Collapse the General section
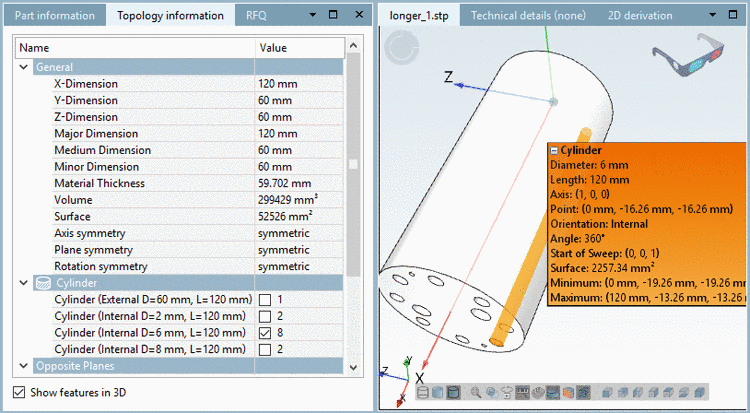Screen dimensions: 750x413 [24, 67]
